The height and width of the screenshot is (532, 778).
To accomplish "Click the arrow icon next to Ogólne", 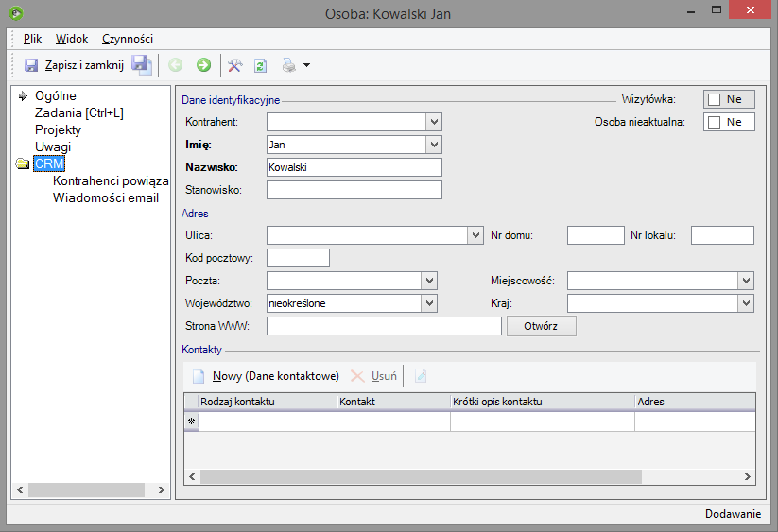I will point(23,95).
